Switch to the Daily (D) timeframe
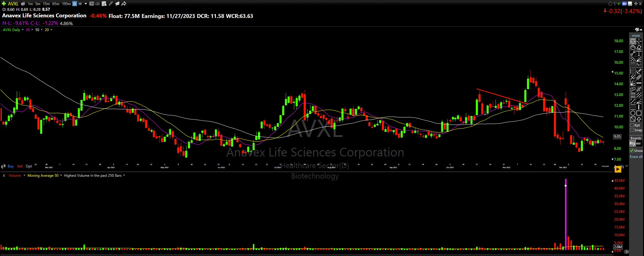This screenshot has height=256, width=644. point(75,4)
